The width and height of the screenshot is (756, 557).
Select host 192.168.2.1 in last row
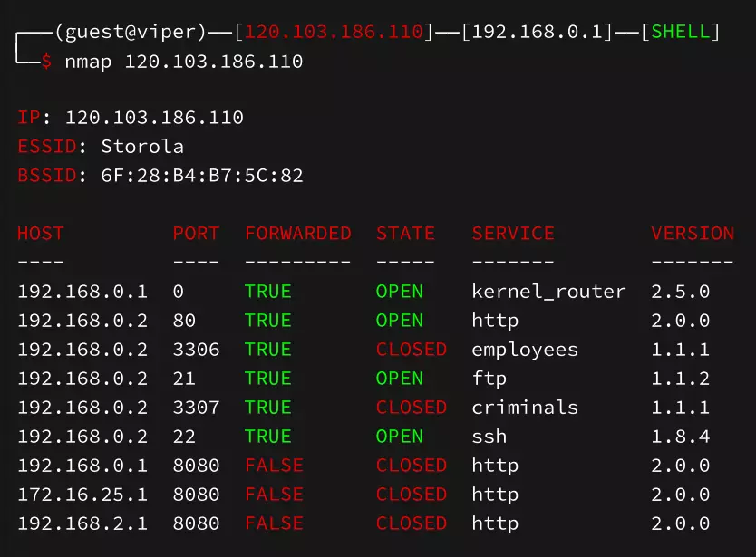tap(82, 523)
